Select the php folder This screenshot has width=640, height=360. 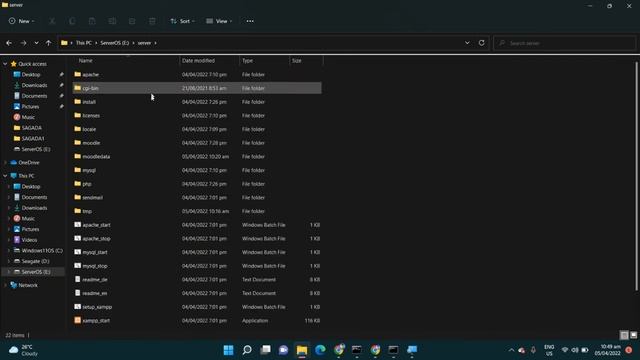pyautogui.click(x=197, y=184)
